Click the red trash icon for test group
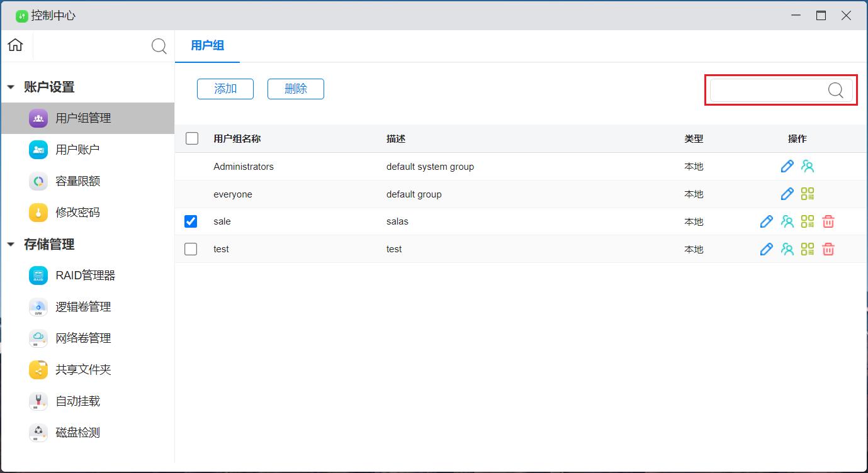This screenshot has height=473, width=868. (x=828, y=249)
